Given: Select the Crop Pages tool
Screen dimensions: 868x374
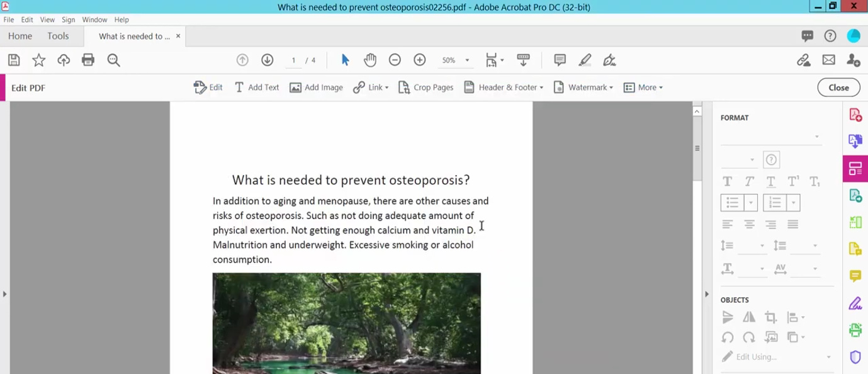Looking at the screenshot, I should (x=426, y=87).
